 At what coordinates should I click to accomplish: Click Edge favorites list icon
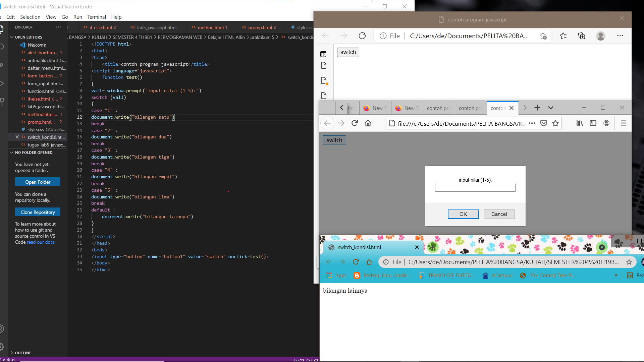click(563, 36)
